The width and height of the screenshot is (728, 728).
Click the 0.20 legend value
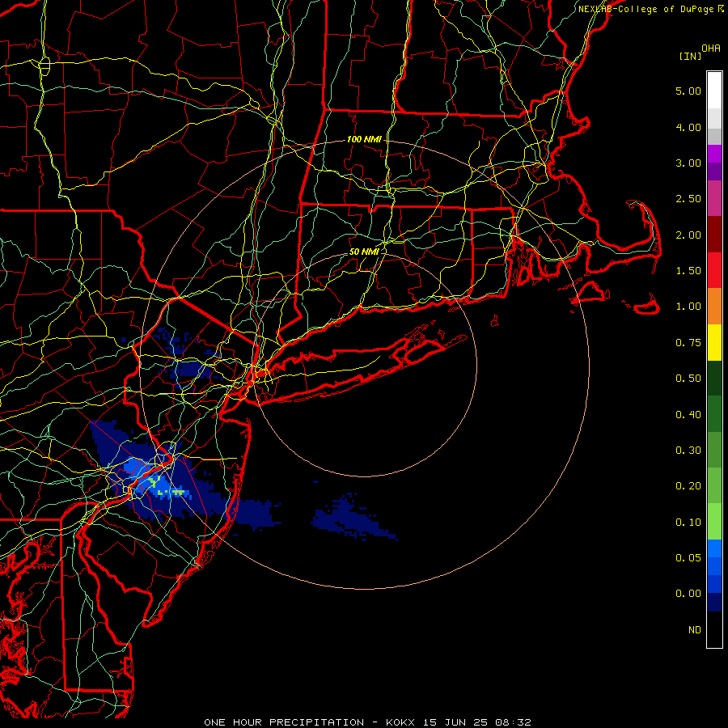pos(688,486)
